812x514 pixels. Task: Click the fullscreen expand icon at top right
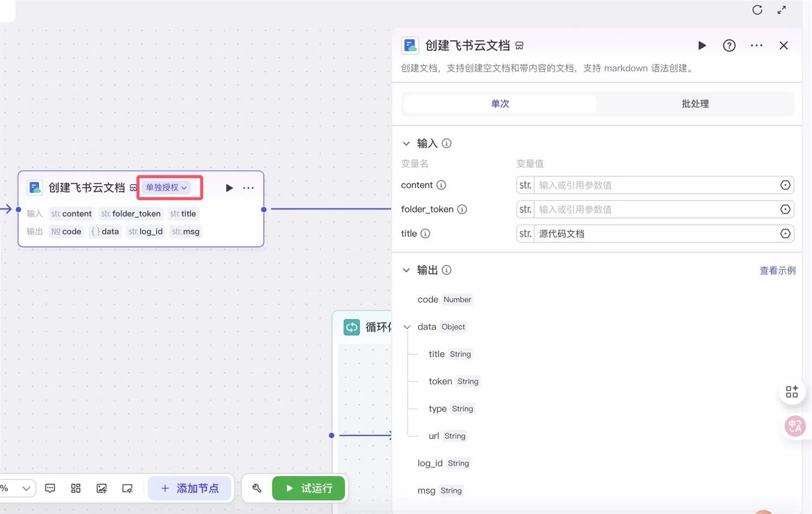pos(781,10)
